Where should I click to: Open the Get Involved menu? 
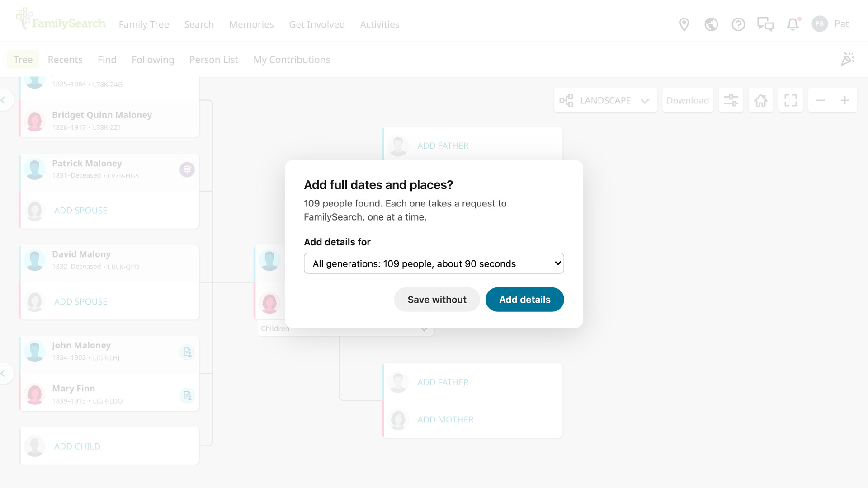(317, 24)
